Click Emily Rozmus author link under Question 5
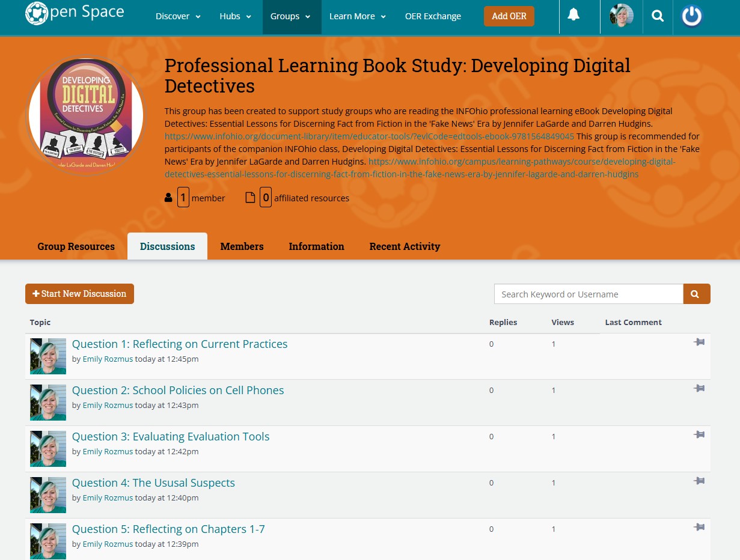This screenshot has height=560, width=740. [x=108, y=544]
